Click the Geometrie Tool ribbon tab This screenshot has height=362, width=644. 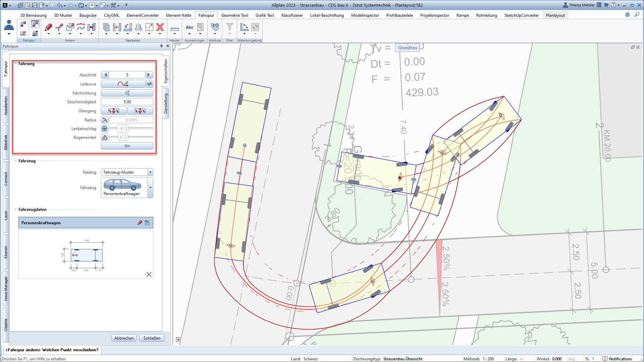234,15
